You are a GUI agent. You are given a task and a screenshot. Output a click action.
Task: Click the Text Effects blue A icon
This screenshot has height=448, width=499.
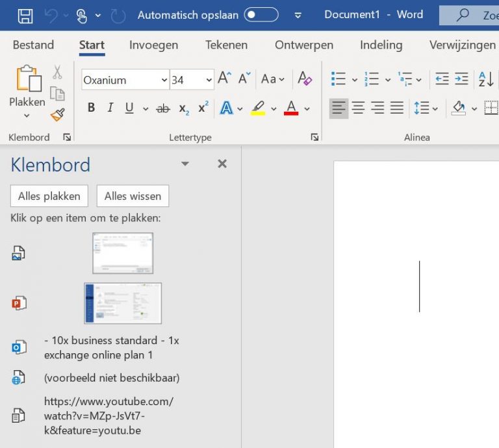pos(226,108)
